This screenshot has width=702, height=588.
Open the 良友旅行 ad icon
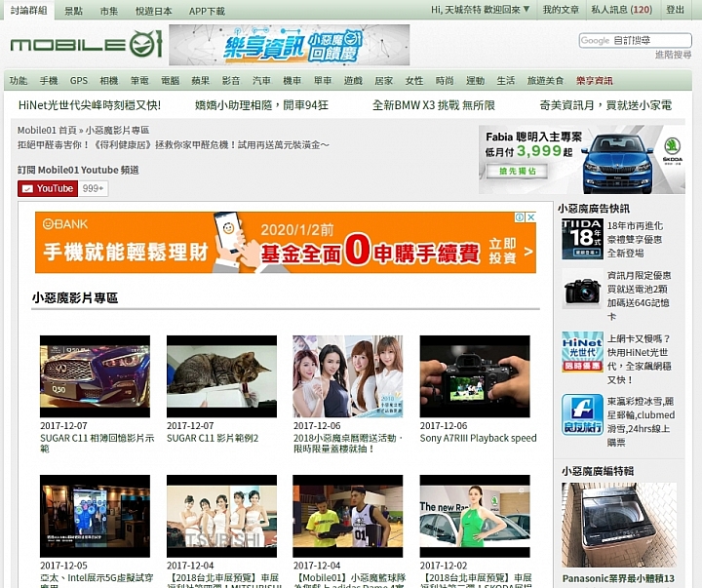(582, 414)
